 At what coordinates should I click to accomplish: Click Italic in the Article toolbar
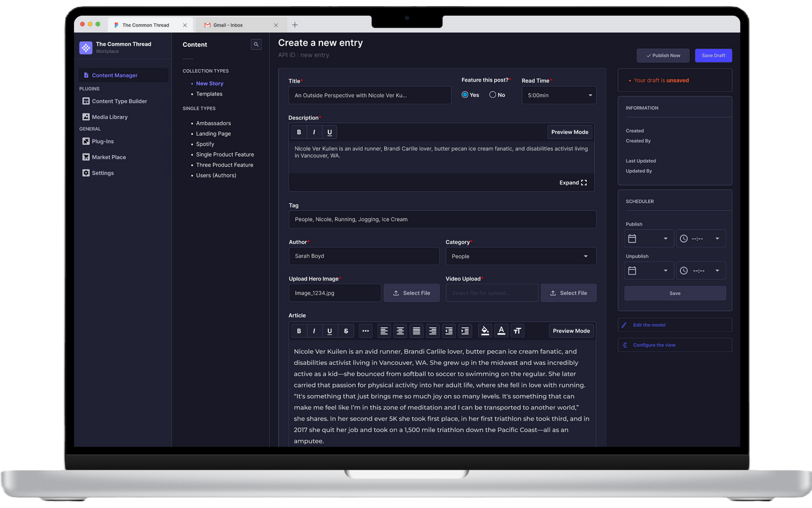pos(314,331)
